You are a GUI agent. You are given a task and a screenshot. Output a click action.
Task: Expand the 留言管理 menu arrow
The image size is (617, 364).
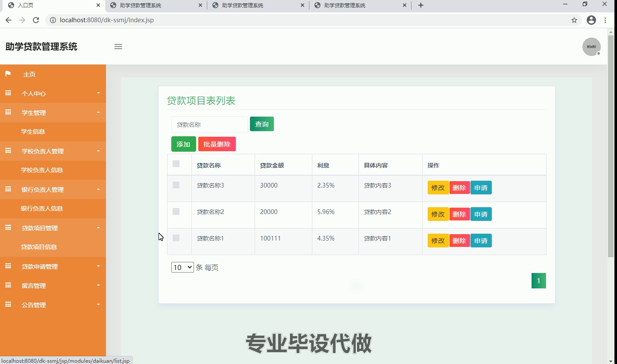[x=98, y=285]
